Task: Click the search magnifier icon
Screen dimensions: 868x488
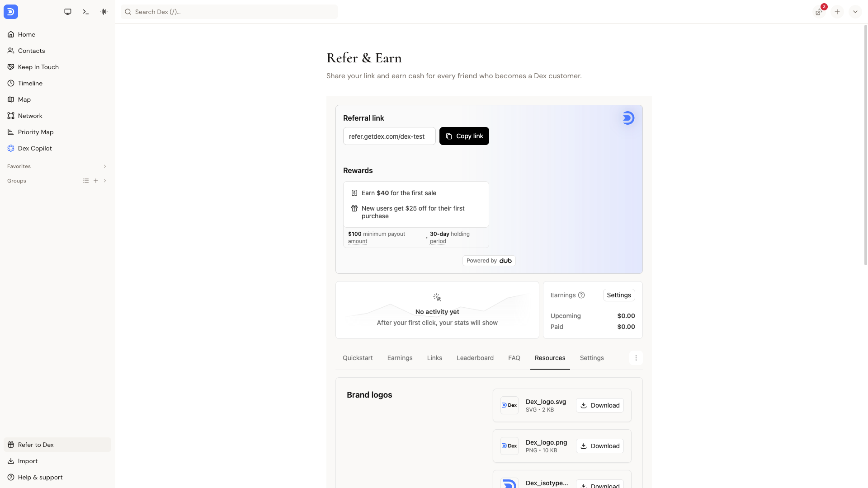Action: (128, 12)
